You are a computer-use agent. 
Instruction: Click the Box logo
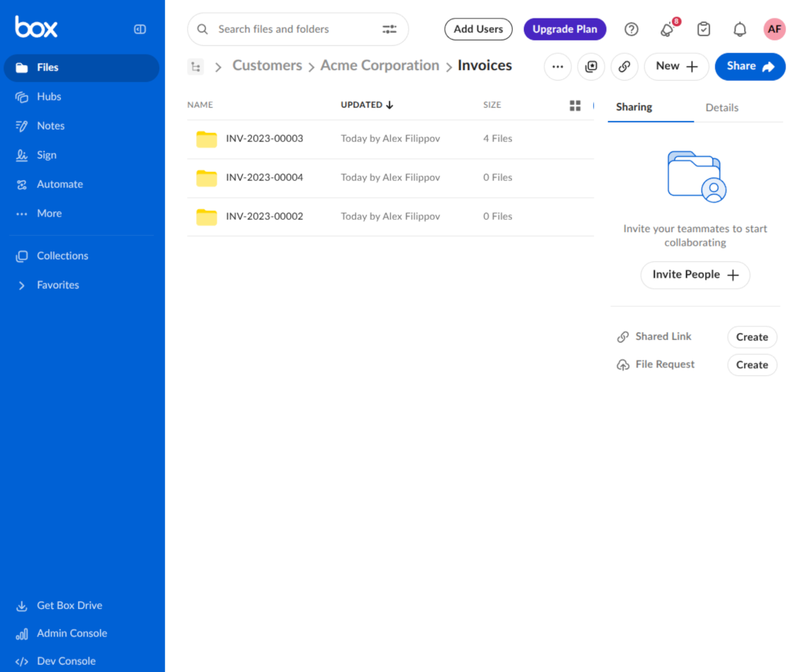point(35,27)
